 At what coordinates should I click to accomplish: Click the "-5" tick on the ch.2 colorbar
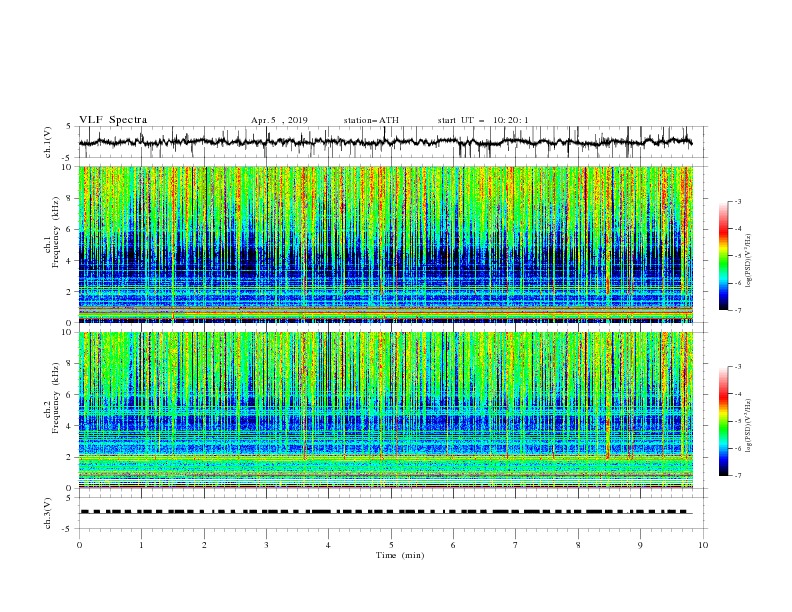(x=738, y=421)
